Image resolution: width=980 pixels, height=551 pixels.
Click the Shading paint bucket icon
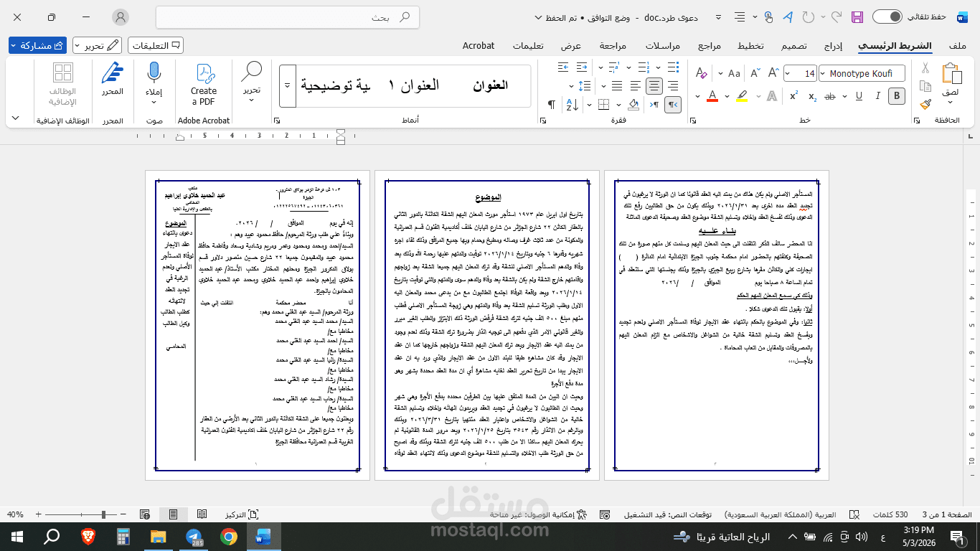(x=633, y=105)
